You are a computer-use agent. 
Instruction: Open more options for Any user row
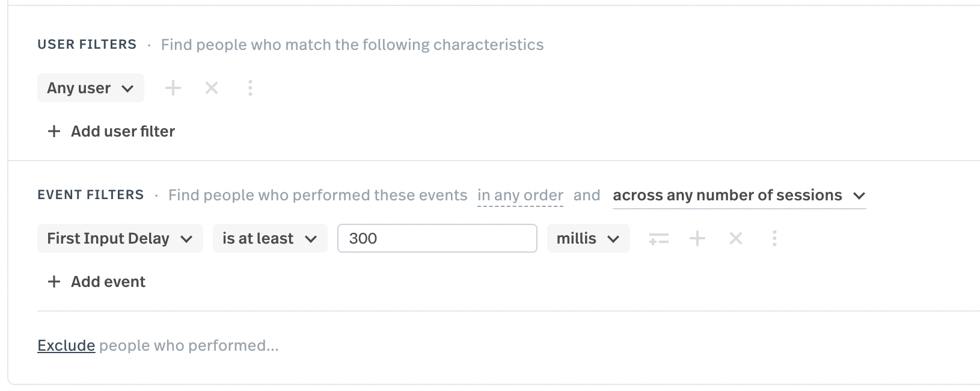(250, 88)
